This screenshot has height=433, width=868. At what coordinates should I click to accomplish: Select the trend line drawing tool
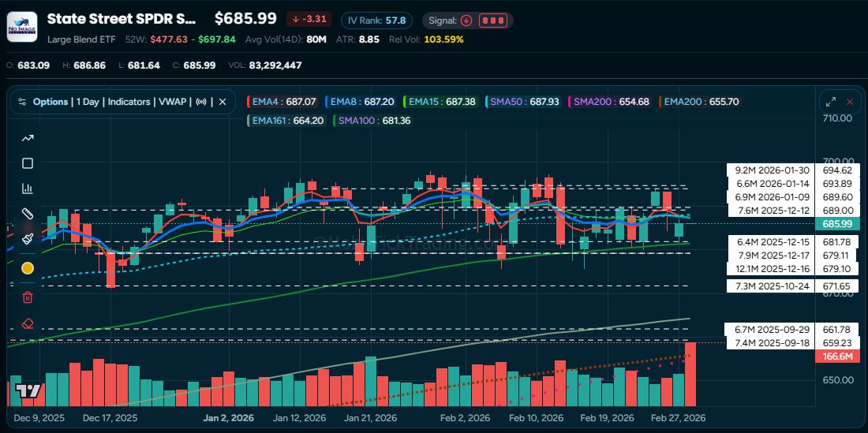point(27,138)
